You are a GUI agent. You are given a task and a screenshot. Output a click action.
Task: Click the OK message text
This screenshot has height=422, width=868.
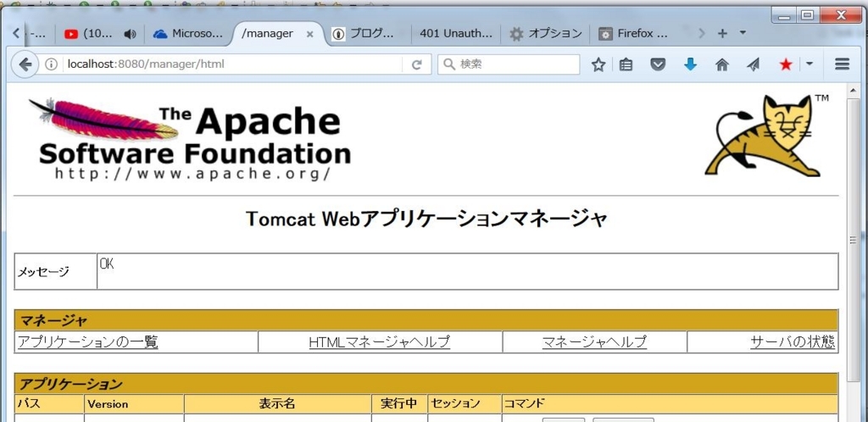(x=107, y=264)
